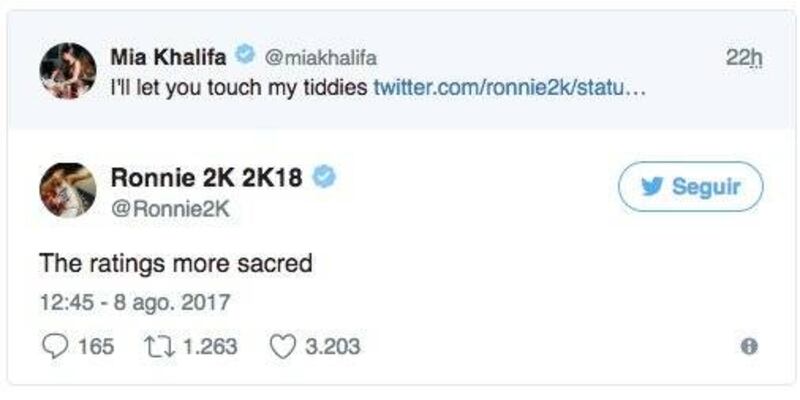Image resolution: width=800 pixels, height=400 pixels.
Task: Click the Ronnie 2K 2K18 display name
Action: pyautogui.click(x=208, y=179)
